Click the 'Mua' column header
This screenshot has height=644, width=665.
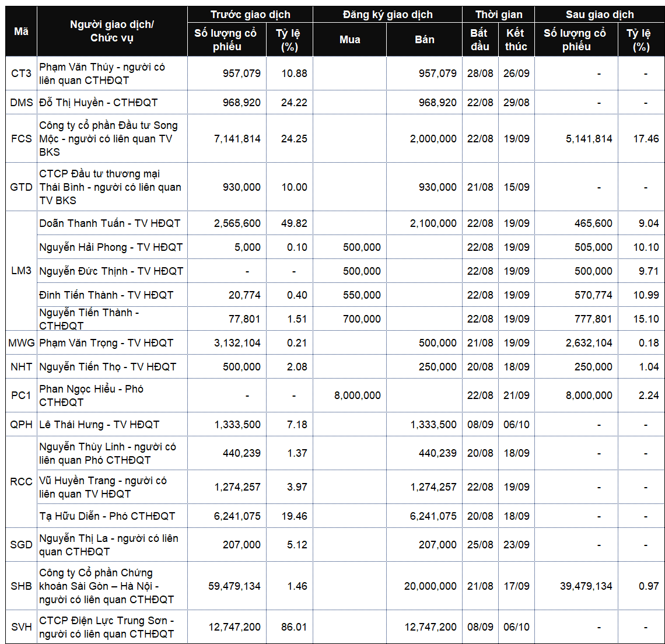tap(350, 40)
